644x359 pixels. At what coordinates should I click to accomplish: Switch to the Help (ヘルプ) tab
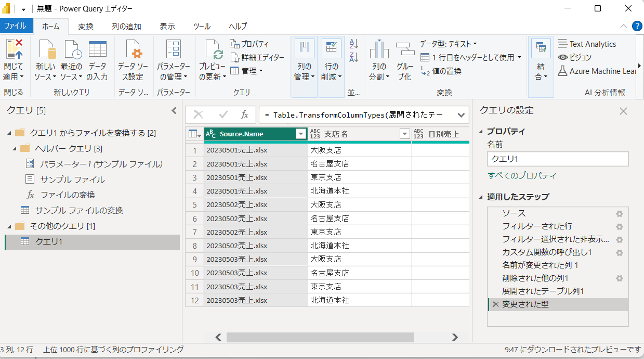pyautogui.click(x=238, y=26)
